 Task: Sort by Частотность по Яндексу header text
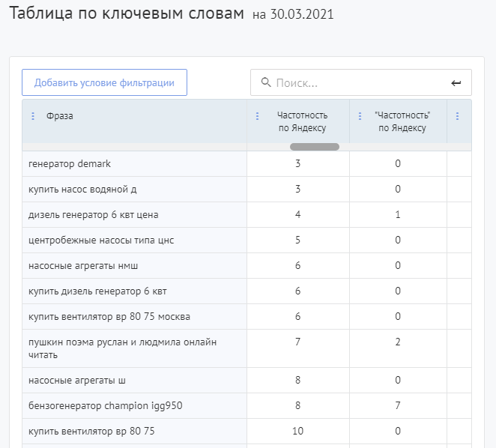point(302,121)
